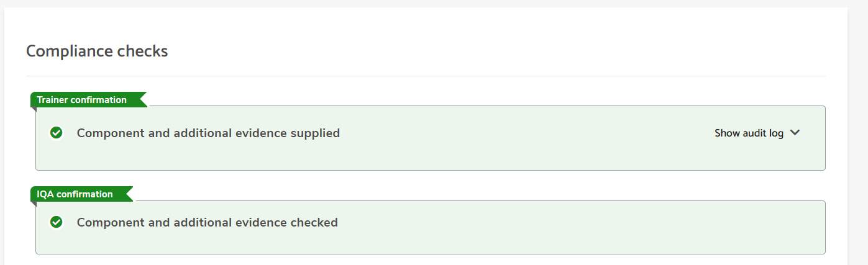
Task: Click the word 'Trainer' in the ribbon
Action: tap(52, 100)
